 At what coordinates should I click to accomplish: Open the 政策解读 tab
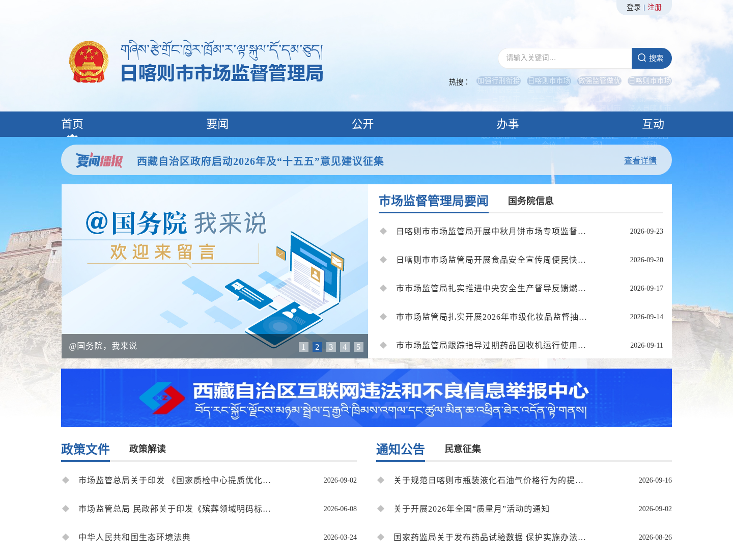point(148,449)
